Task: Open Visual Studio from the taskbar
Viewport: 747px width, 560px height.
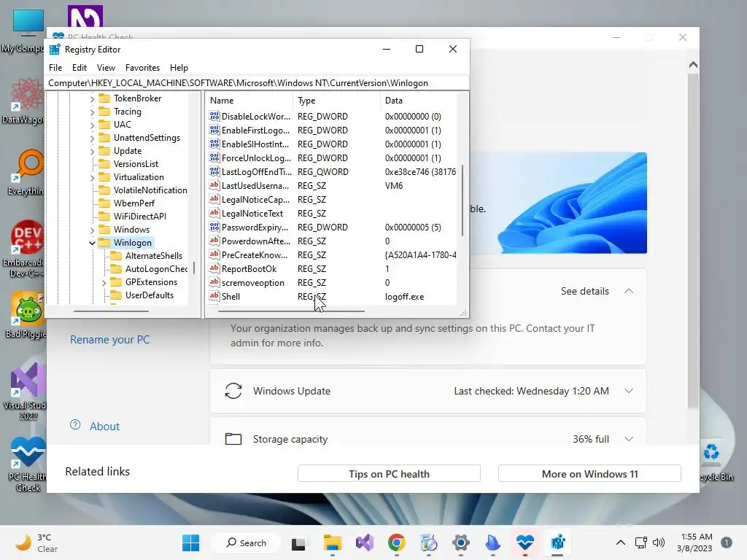Action: [x=365, y=542]
